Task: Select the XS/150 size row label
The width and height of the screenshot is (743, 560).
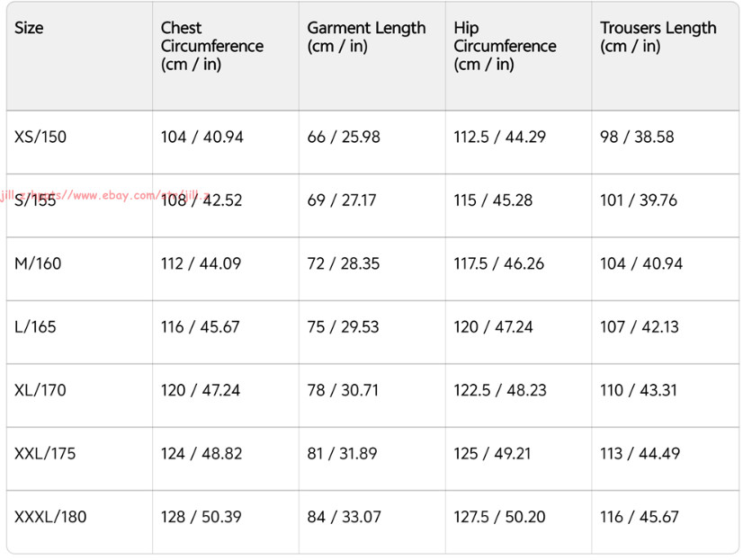Action: pyautogui.click(x=40, y=137)
